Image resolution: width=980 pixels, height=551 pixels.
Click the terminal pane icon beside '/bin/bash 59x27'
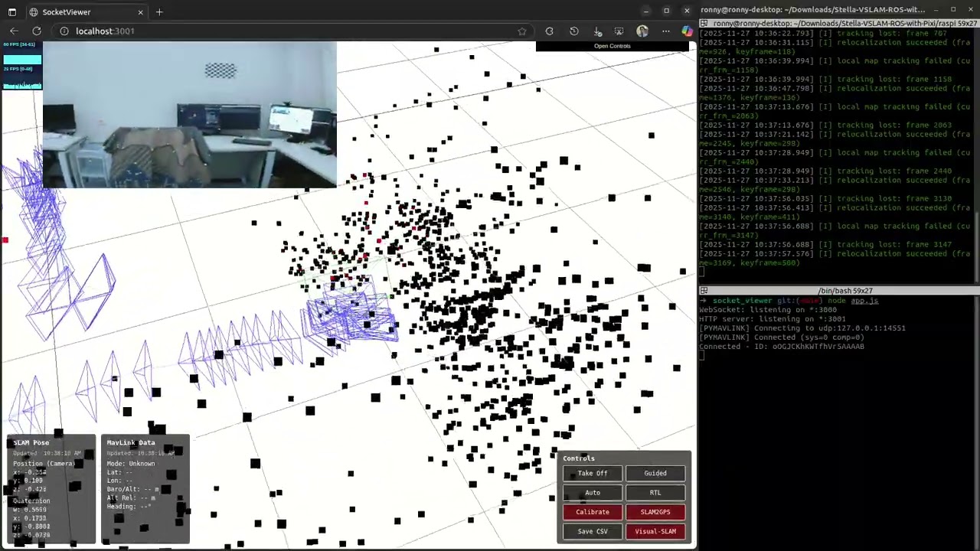pos(704,291)
